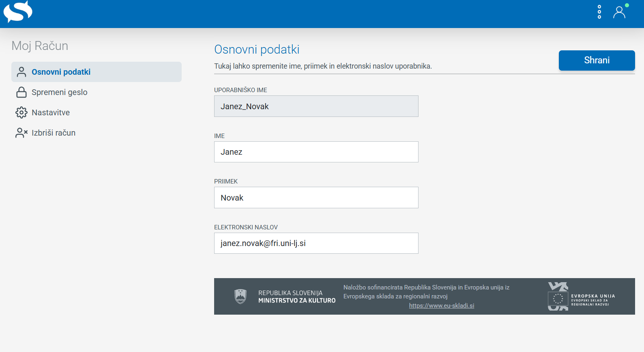Click into the Priimek text field

click(316, 198)
